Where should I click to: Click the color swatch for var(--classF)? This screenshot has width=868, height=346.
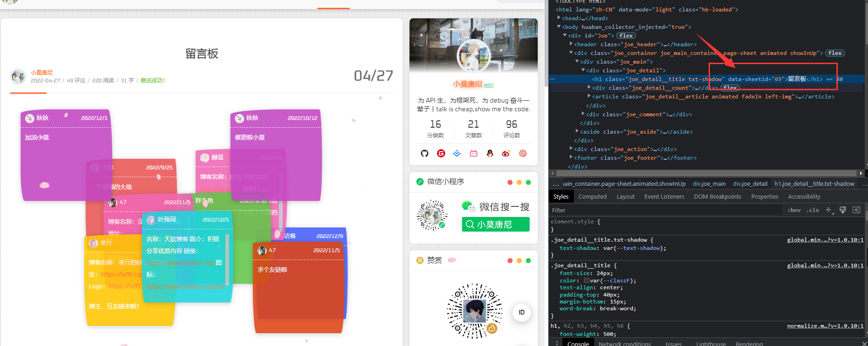(586, 281)
